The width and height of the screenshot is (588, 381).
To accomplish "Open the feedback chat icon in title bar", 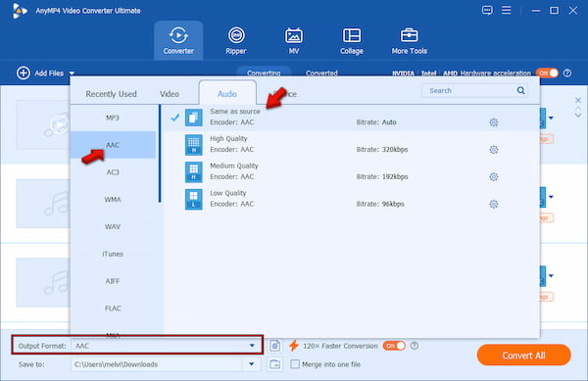I will (487, 10).
